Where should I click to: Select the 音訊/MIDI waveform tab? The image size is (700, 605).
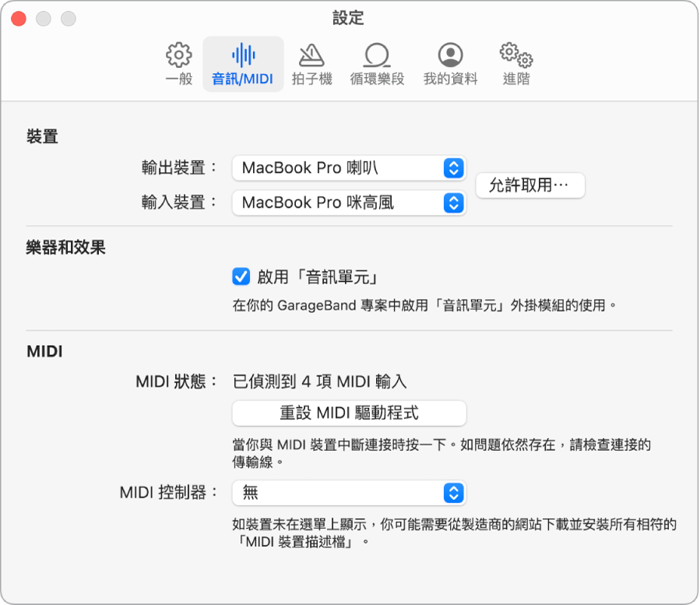tap(243, 65)
